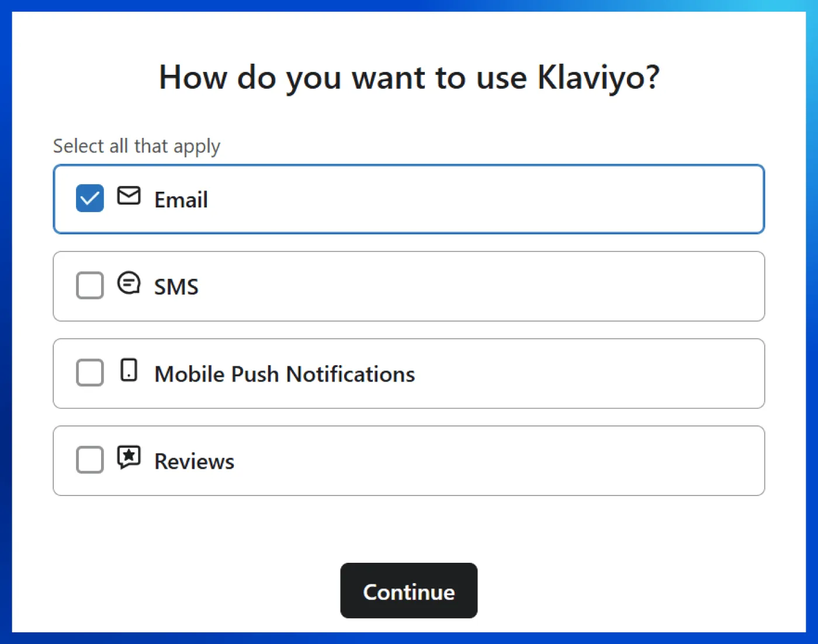The height and width of the screenshot is (644, 818).
Task: Click the 'How do you want to use Klaviyo?' heading
Action: point(409,77)
